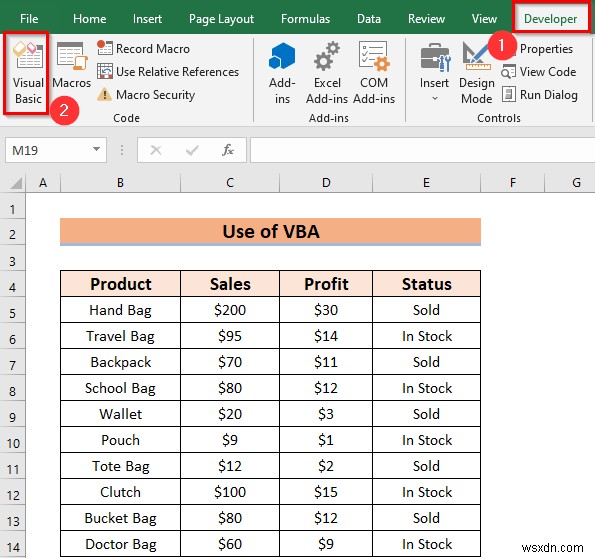Open COM Add-ins dialog
The height and width of the screenshot is (558, 595).
point(374,73)
